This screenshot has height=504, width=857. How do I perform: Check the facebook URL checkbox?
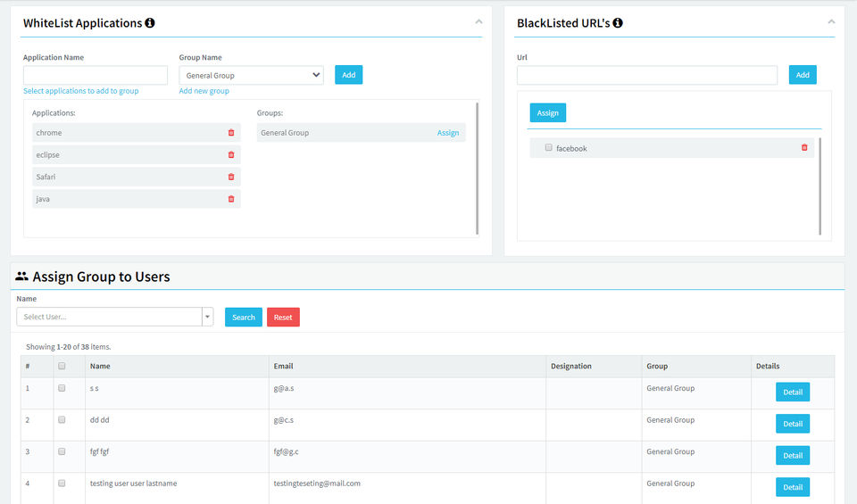click(549, 147)
